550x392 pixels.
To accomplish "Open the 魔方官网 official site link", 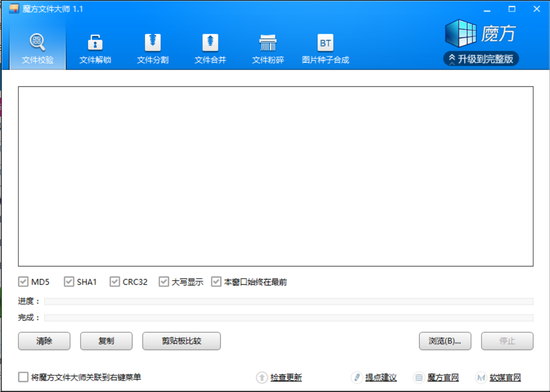I will pyautogui.click(x=443, y=377).
